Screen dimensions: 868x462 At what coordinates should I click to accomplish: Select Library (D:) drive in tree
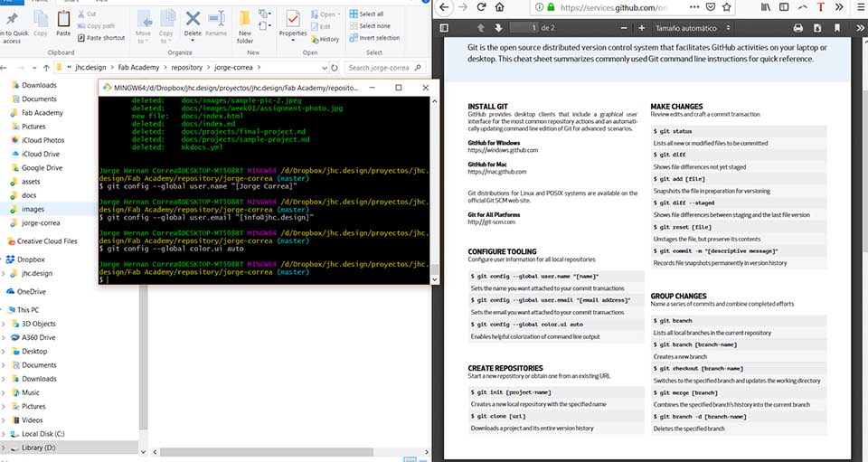coord(70,448)
